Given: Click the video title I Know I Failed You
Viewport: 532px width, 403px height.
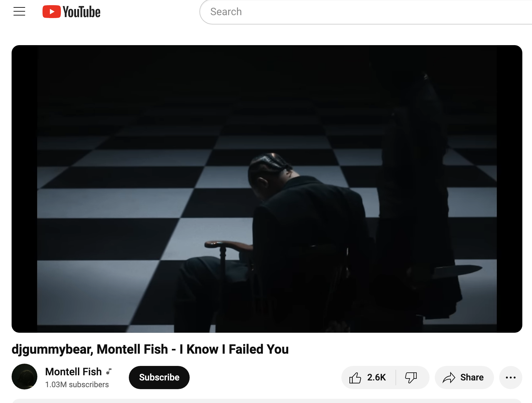Looking at the screenshot, I should pyautogui.click(x=150, y=349).
